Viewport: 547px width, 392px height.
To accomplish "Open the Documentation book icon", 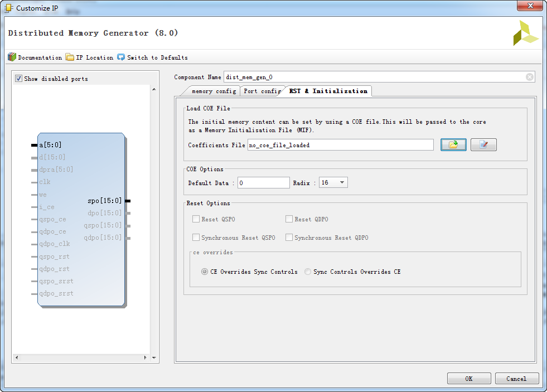I will (x=12, y=57).
